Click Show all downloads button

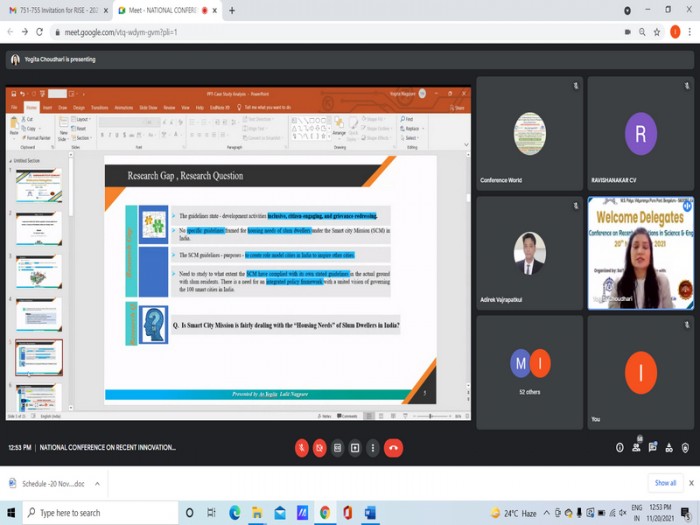point(665,483)
